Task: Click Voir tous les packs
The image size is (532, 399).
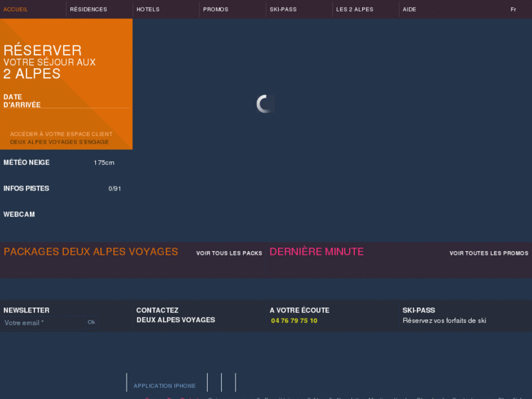Action: click(229, 253)
